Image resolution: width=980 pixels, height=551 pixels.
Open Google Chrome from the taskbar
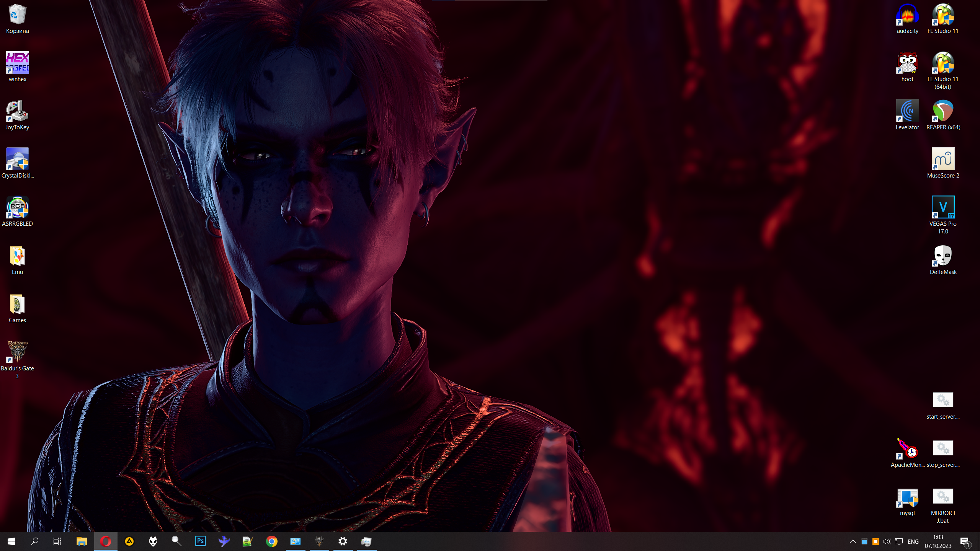pos(271,541)
